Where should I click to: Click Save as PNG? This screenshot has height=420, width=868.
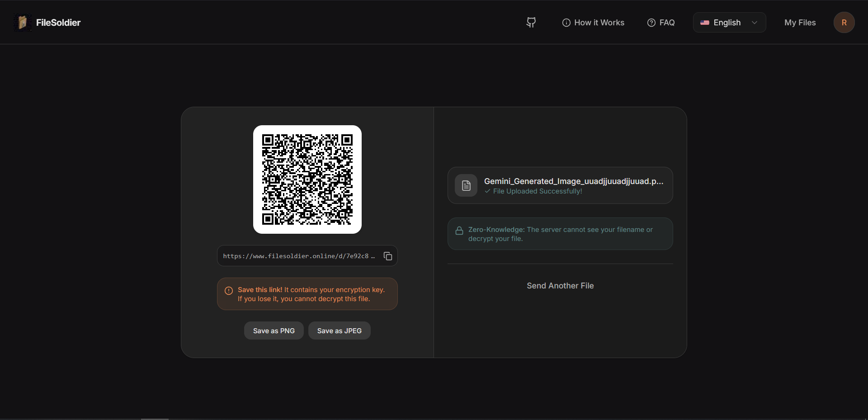[274, 330]
